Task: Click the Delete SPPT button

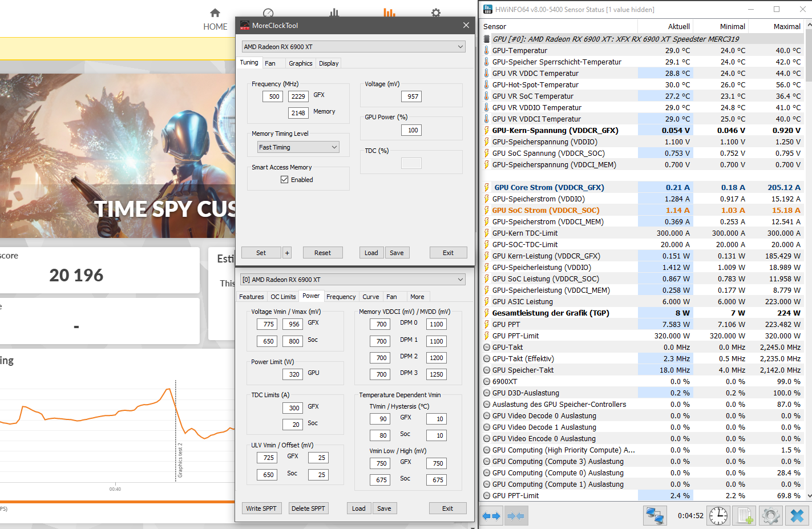Action: click(308, 508)
